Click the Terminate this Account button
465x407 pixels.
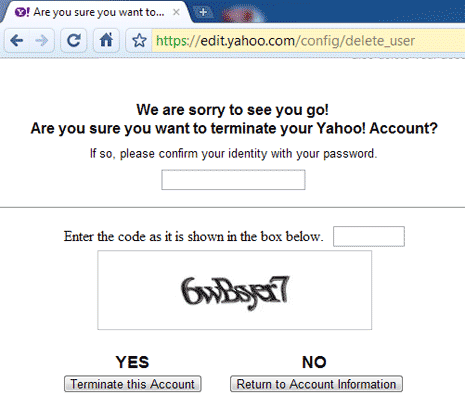click(133, 384)
